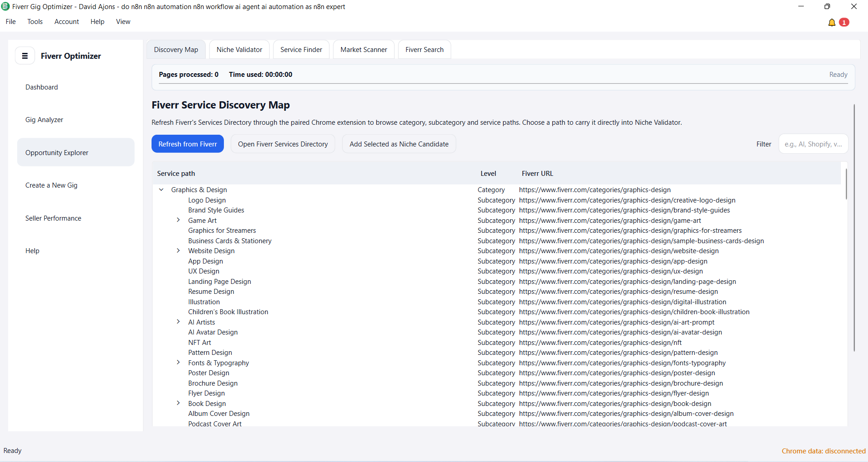Select the Pattern Design row
Viewport: 868px width, 462px height.
click(497, 353)
